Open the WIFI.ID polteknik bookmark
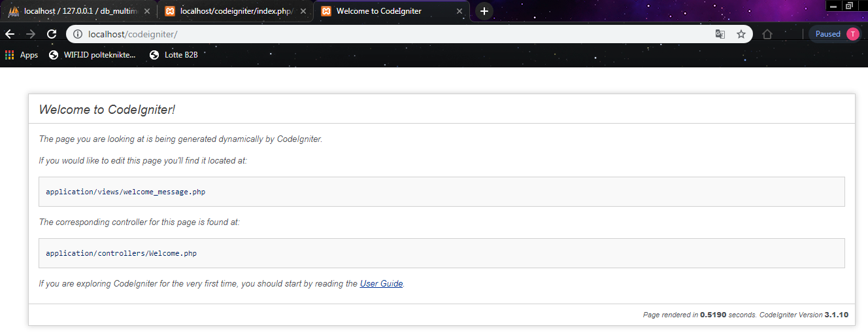This screenshot has width=868, height=333. pyautogui.click(x=92, y=55)
